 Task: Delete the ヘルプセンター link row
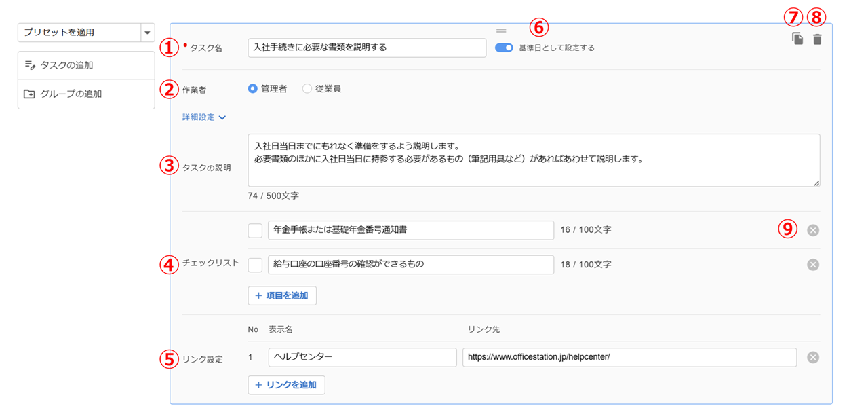(x=813, y=358)
